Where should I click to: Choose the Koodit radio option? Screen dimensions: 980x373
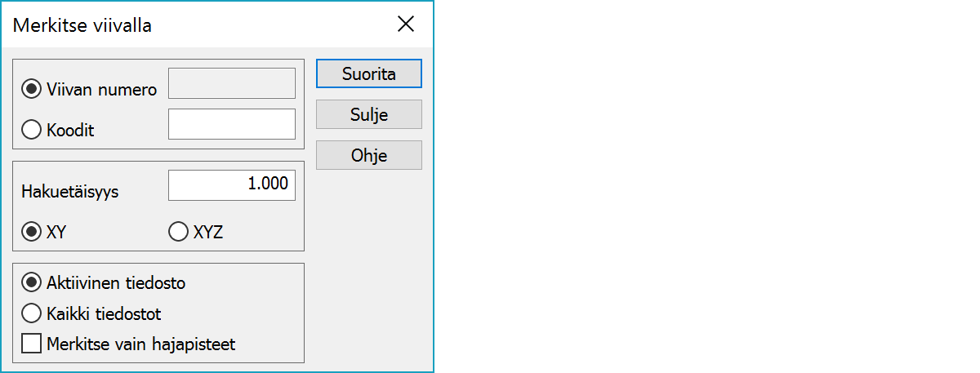(x=33, y=130)
